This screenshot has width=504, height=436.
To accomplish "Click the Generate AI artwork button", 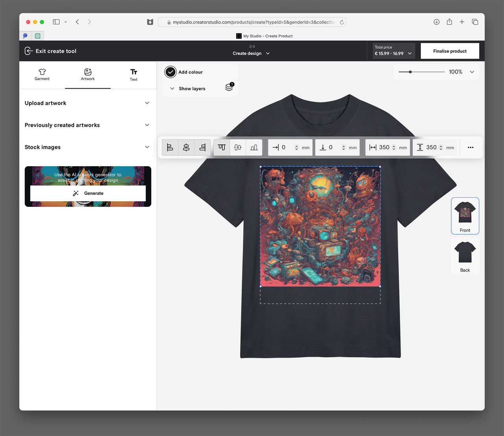I will pyautogui.click(x=87, y=193).
